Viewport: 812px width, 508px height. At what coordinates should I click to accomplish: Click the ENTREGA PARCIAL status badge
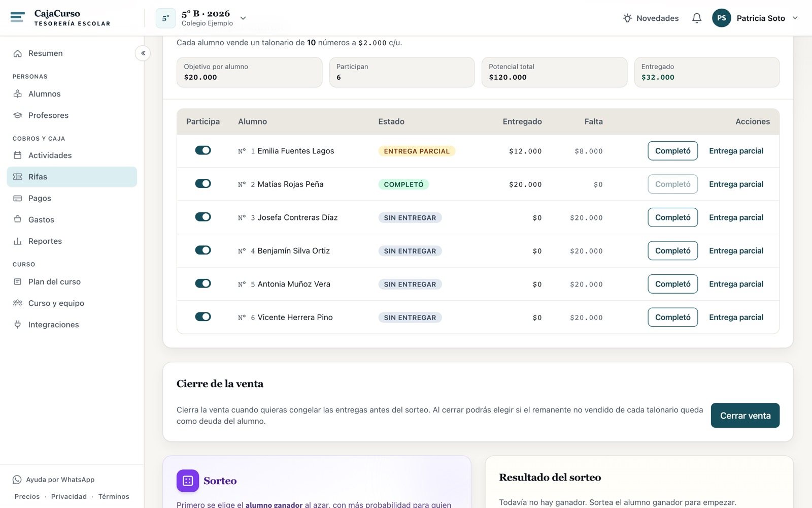click(x=417, y=151)
